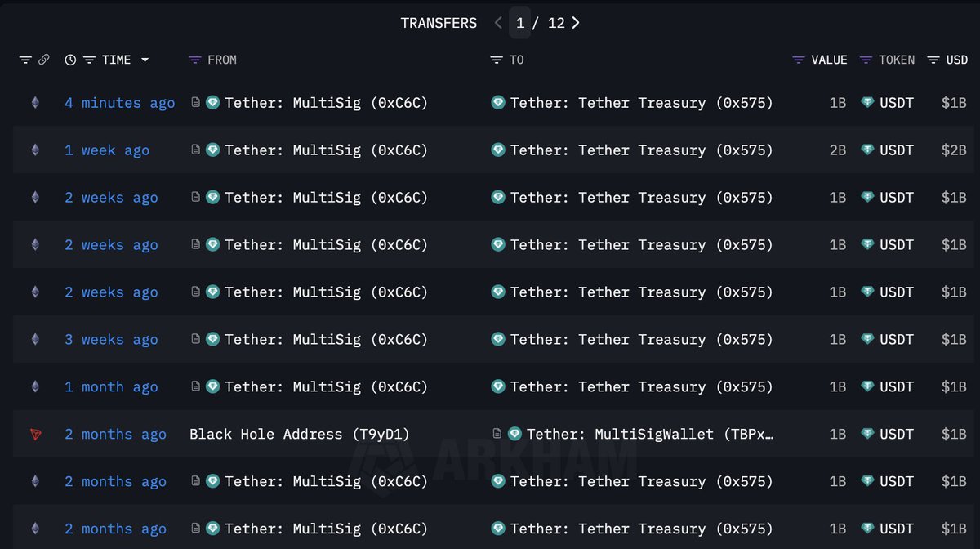Click Ethereum icon on the 4 minutes ago row

[35, 102]
